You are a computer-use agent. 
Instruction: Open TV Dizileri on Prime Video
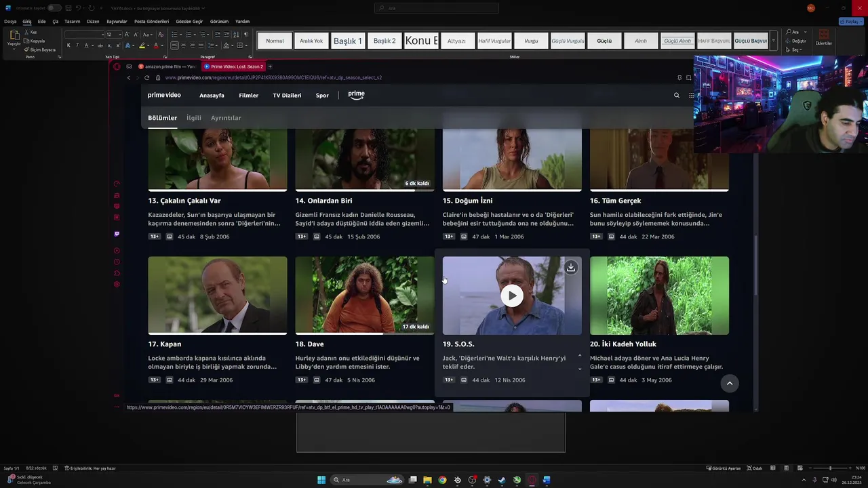tap(287, 96)
